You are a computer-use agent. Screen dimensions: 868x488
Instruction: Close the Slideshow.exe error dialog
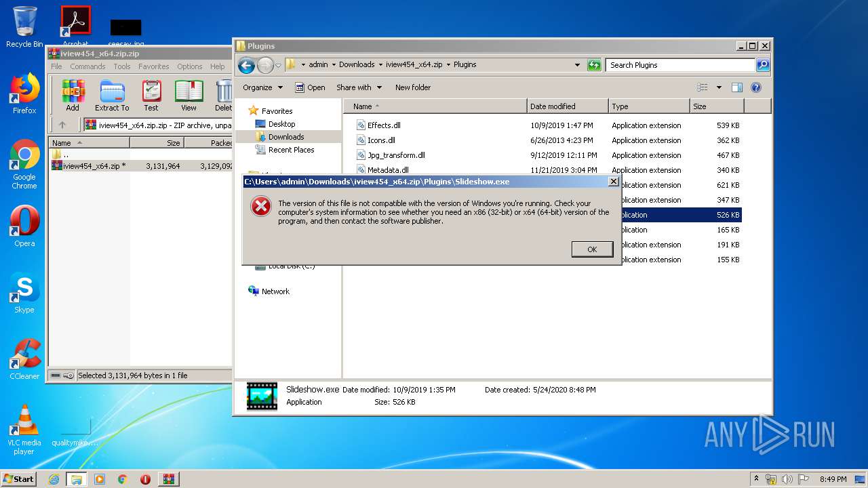pyautogui.click(x=613, y=182)
